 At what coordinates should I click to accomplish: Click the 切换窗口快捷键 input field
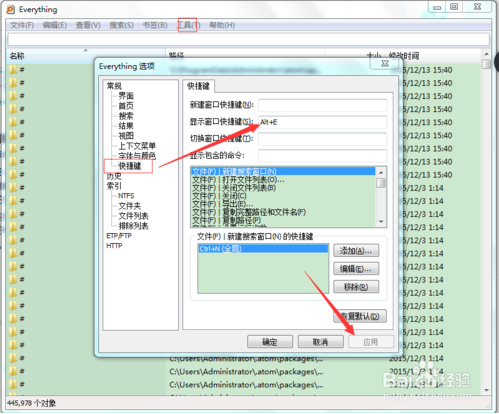pyautogui.click(x=322, y=139)
